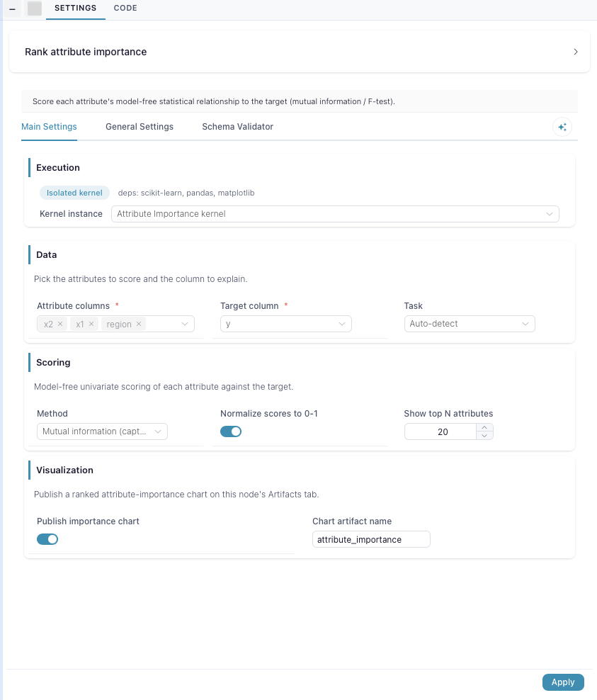Increment the Show top N attributes value

click(484, 428)
